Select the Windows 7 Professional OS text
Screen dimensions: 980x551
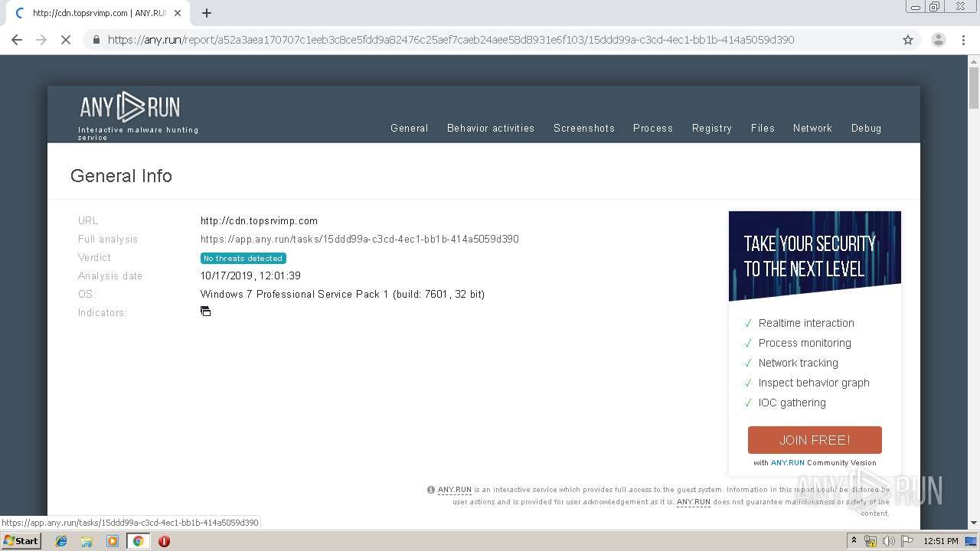point(342,294)
